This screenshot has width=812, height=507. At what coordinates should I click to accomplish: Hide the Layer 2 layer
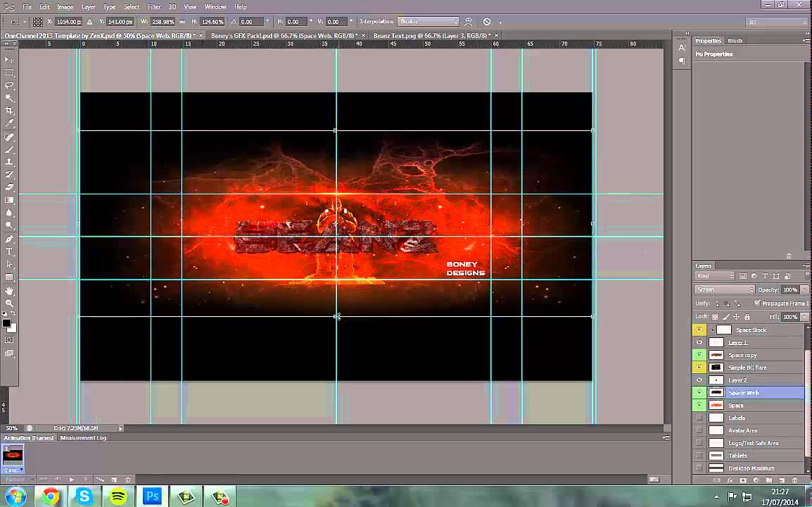click(x=699, y=380)
